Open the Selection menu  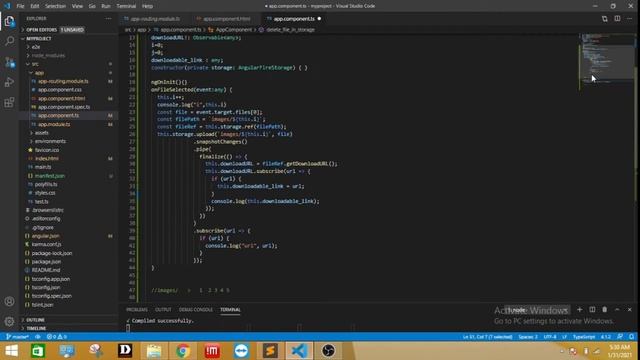tap(55, 6)
